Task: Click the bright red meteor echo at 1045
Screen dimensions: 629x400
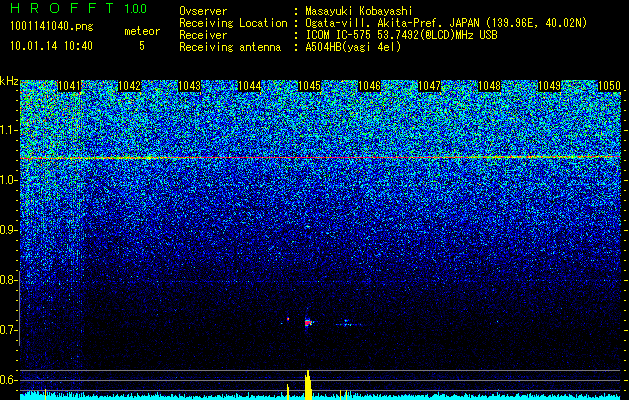Action: pyautogui.click(x=308, y=322)
